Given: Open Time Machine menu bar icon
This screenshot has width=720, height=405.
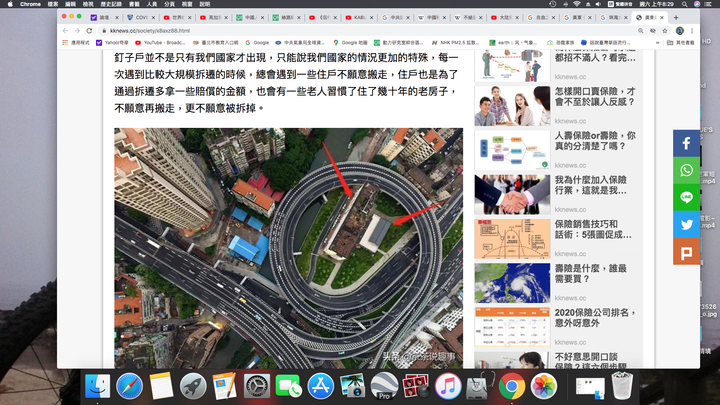Looking at the screenshot, I should (552, 4).
